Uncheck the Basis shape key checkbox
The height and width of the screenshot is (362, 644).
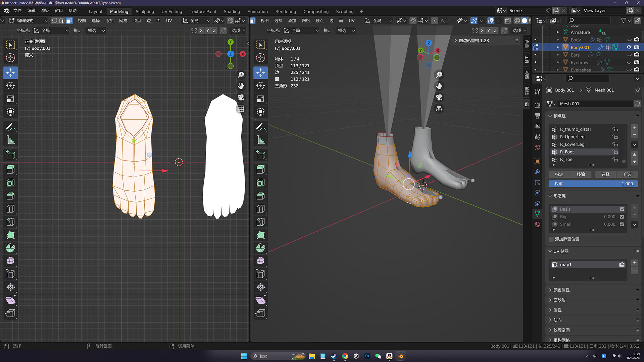click(x=622, y=209)
